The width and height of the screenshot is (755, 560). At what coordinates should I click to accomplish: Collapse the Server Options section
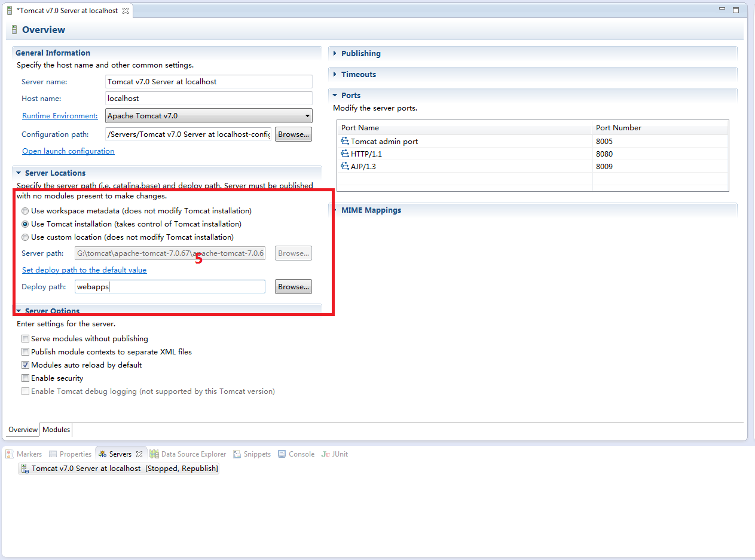point(19,311)
